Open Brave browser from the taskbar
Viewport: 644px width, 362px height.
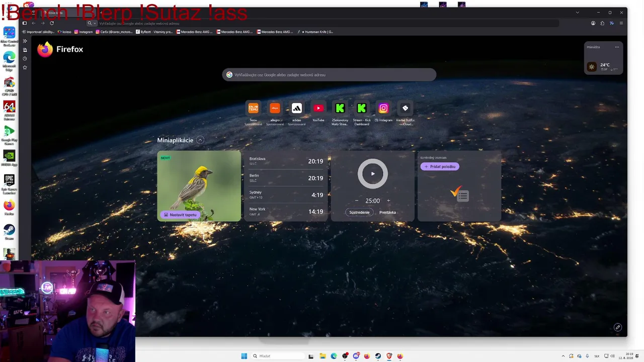pos(389,356)
